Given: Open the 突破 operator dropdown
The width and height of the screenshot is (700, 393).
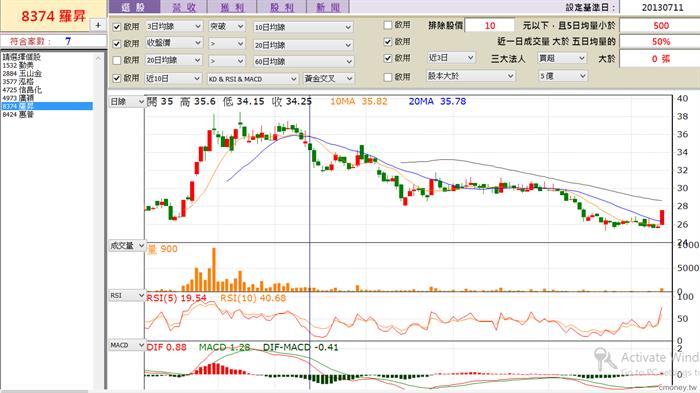Looking at the screenshot, I should tap(226, 27).
